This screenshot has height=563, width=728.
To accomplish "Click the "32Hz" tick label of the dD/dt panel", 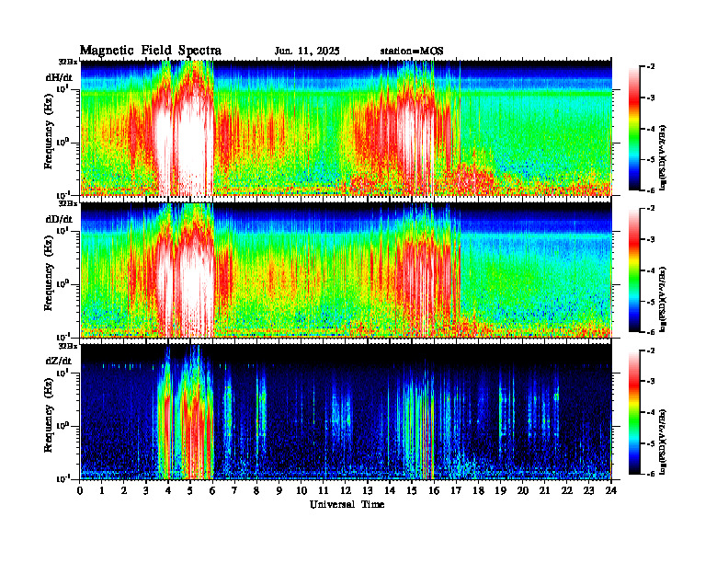I will pos(68,203).
